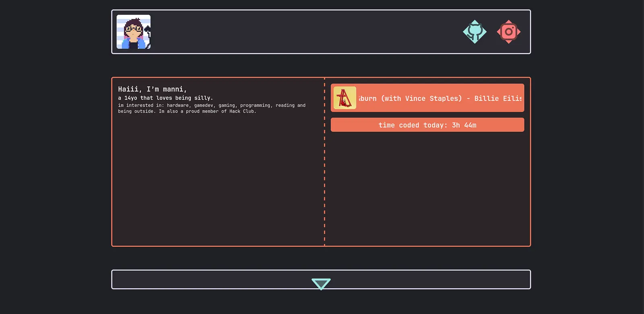Screen dimensions: 644x314
Task: Click the 'Hack Club' words in bio
Action: 242,111
